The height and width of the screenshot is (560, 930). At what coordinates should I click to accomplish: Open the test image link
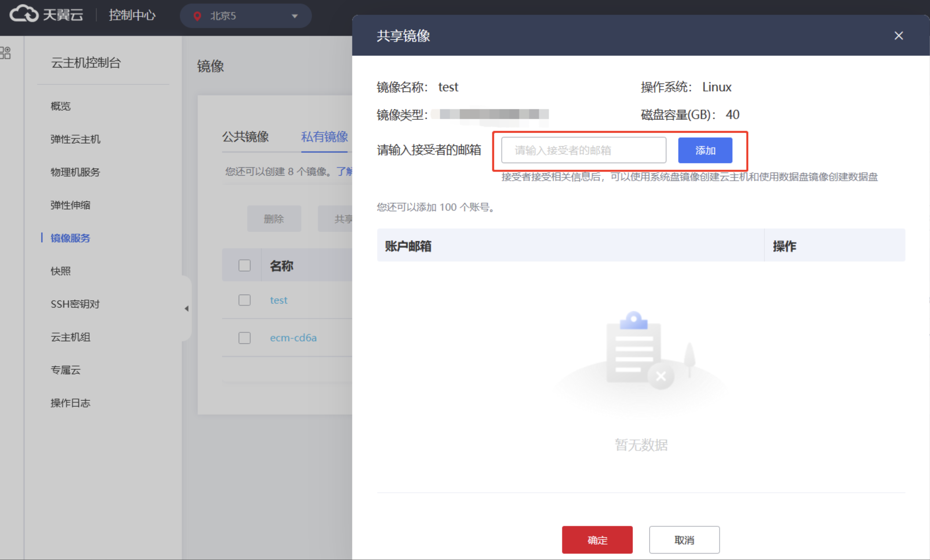(279, 300)
